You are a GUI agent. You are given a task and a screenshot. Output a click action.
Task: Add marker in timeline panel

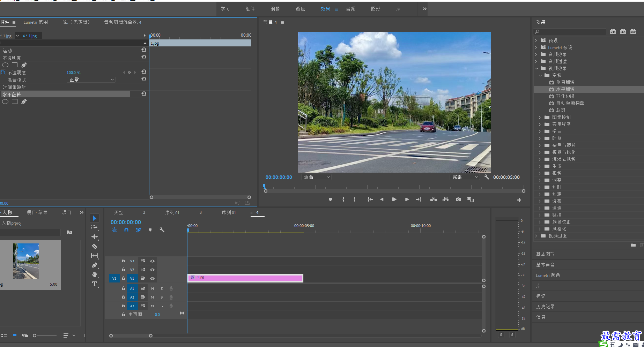point(150,230)
